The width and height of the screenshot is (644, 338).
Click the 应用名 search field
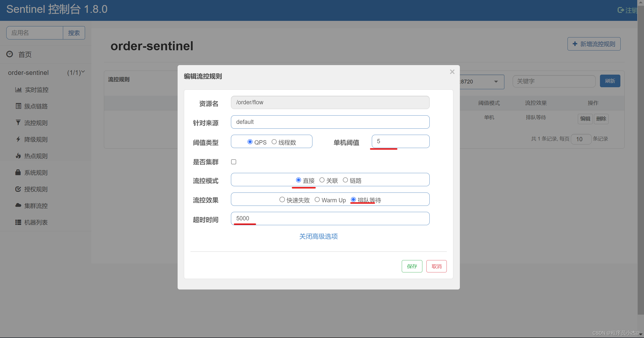coord(35,33)
